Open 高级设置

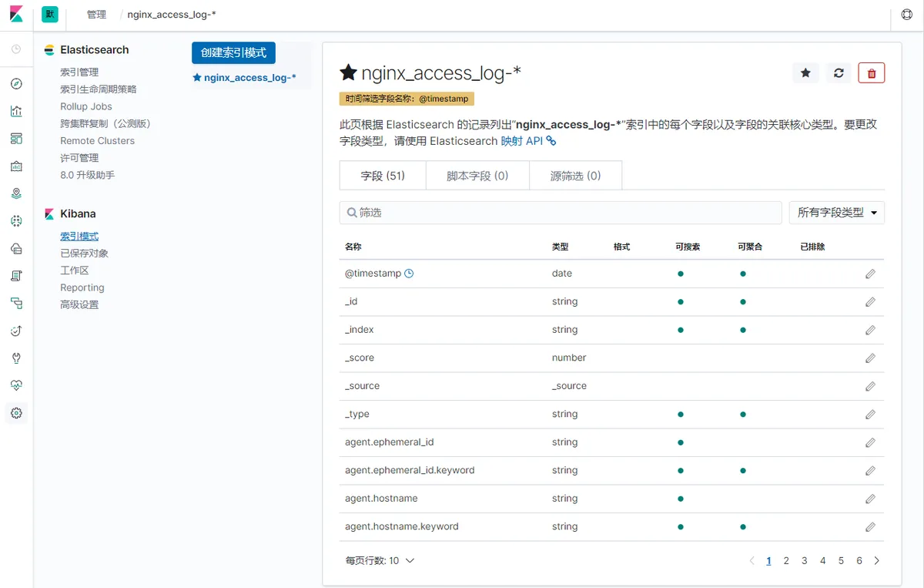[79, 304]
